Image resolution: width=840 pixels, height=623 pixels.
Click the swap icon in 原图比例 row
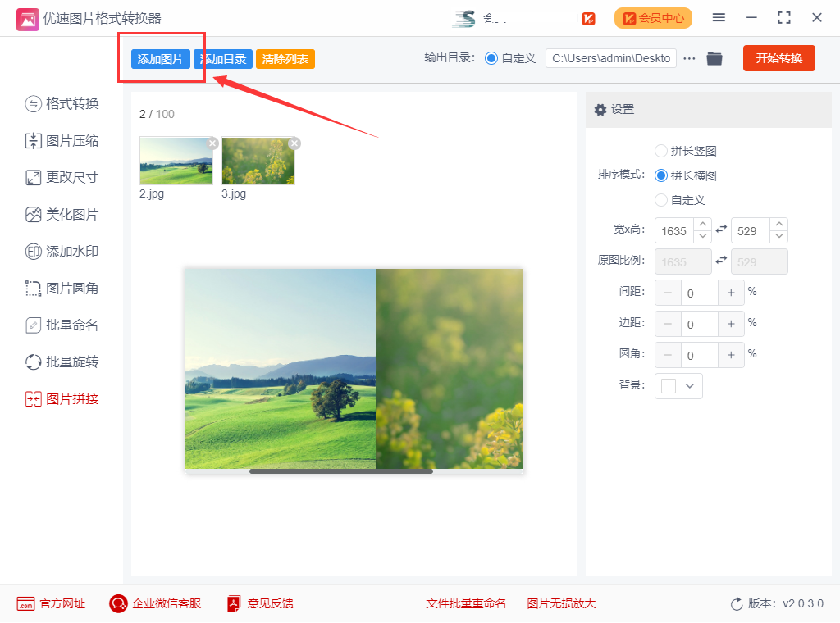pos(722,260)
